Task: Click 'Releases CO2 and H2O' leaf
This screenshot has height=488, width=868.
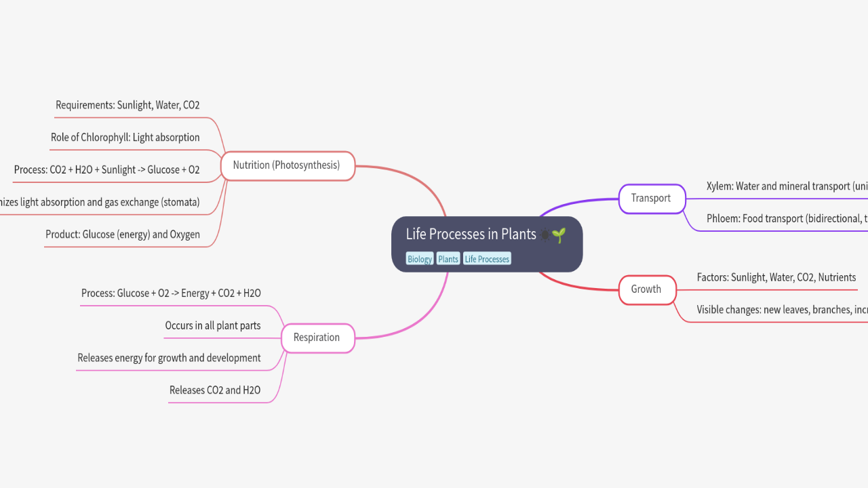Action: coord(215,390)
